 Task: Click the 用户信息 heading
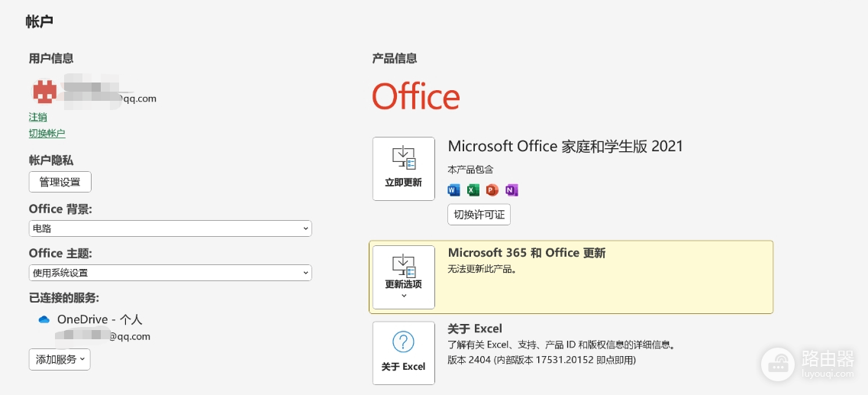point(51,58)
